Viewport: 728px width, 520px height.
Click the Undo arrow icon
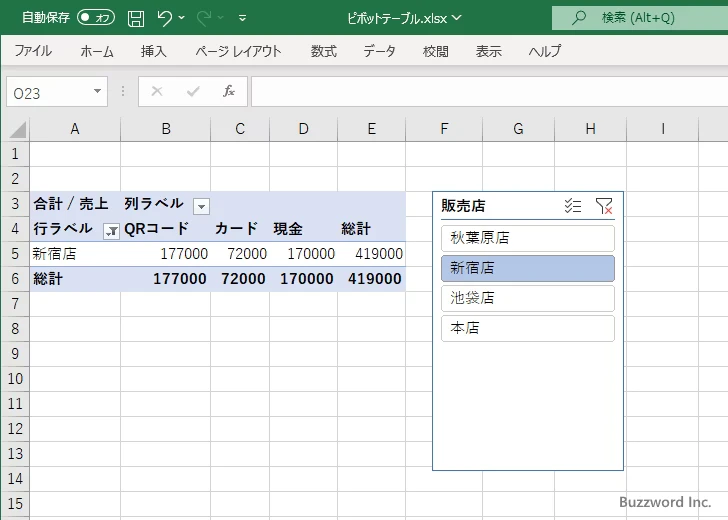(x=164, y=18)
